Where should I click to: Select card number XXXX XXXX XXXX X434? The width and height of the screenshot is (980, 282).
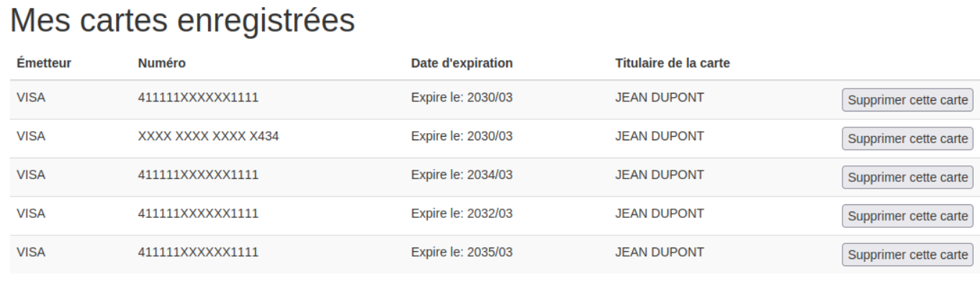pos(209,135)
